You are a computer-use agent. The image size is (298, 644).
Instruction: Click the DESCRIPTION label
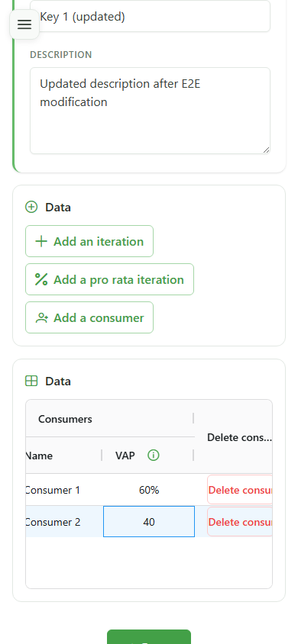[61, 55]
